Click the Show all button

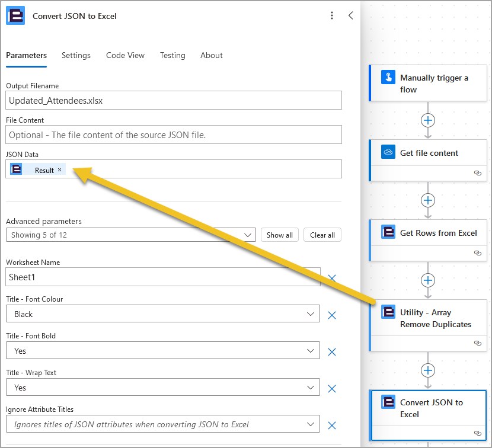click(280, 235)
